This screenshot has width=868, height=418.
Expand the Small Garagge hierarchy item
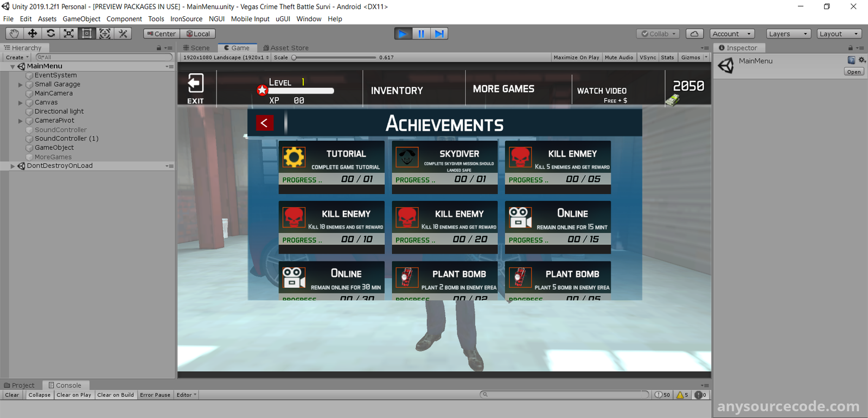(21, 85)
